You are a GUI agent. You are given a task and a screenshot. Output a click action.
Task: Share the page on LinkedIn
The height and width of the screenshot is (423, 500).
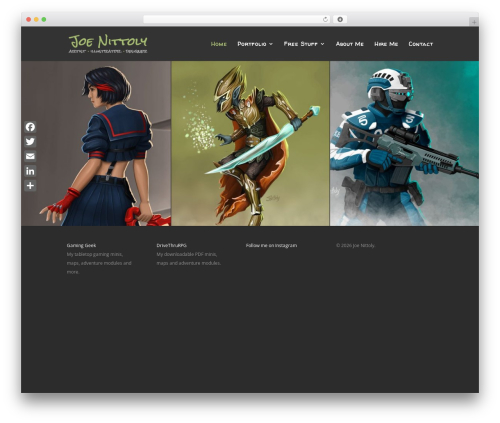click(30, 171)
